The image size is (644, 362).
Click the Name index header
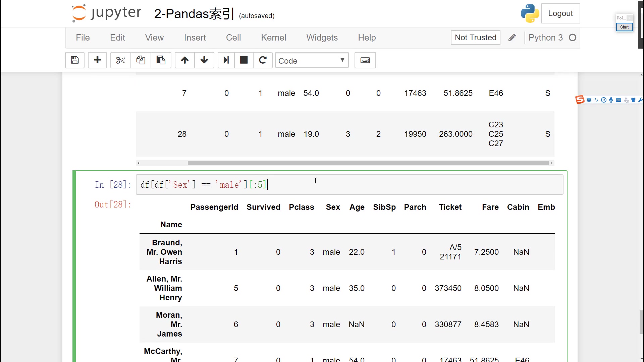171,225
